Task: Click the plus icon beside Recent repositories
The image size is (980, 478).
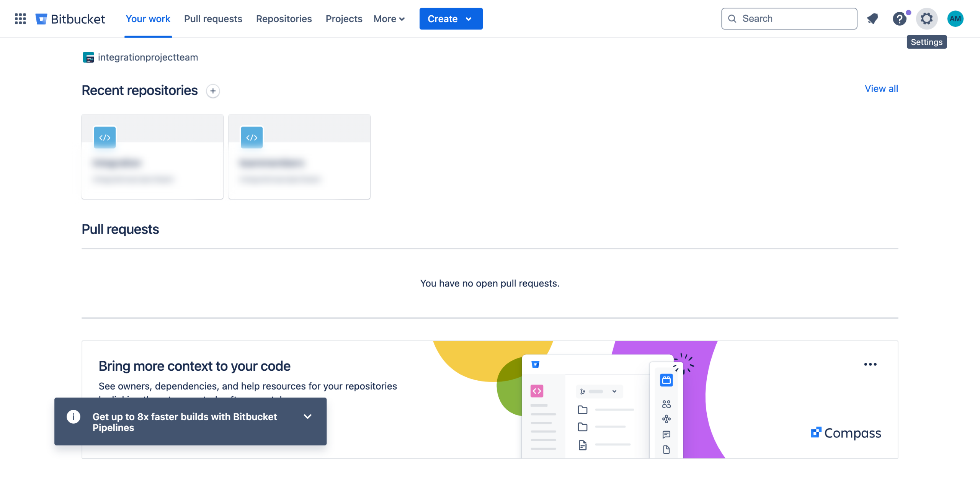Action: coord(213,91)
